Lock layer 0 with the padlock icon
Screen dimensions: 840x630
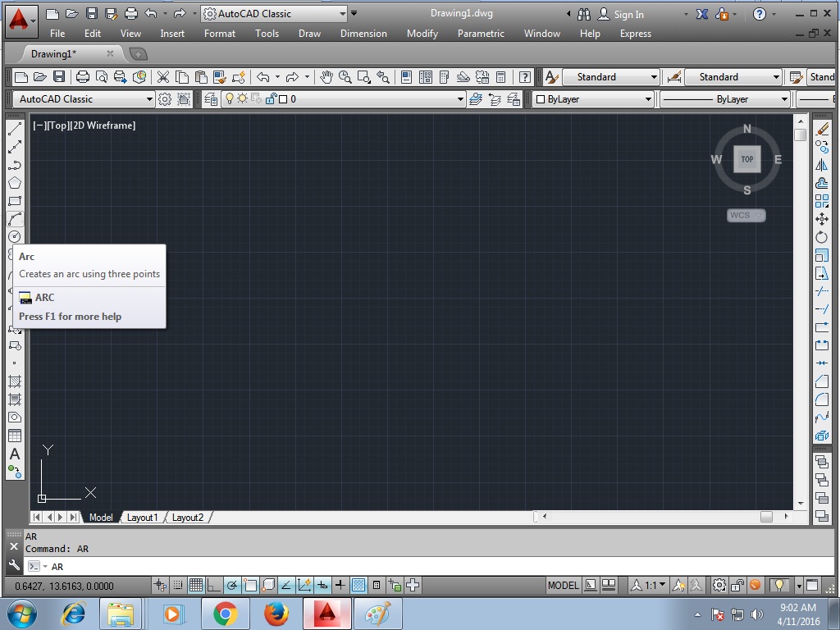click(x=270, y=97)
